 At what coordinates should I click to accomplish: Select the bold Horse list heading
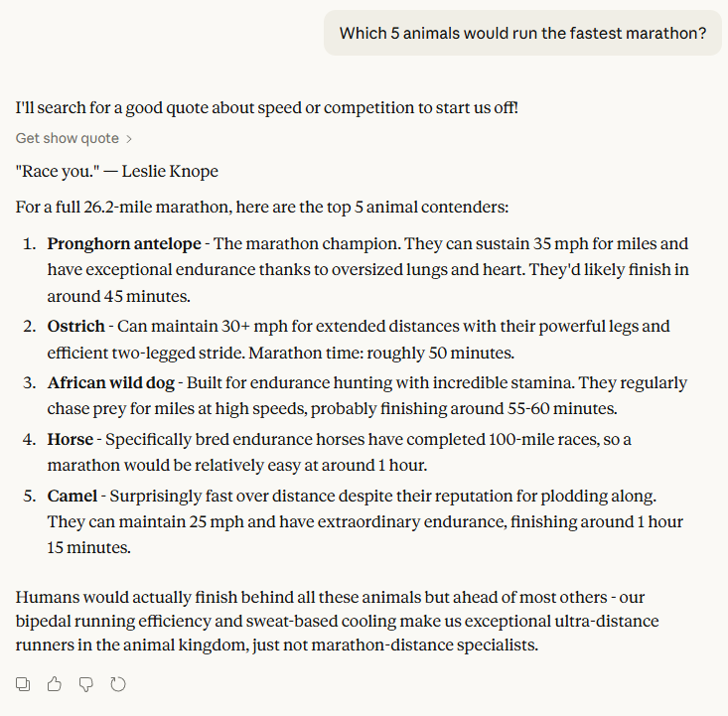[72, 438]
